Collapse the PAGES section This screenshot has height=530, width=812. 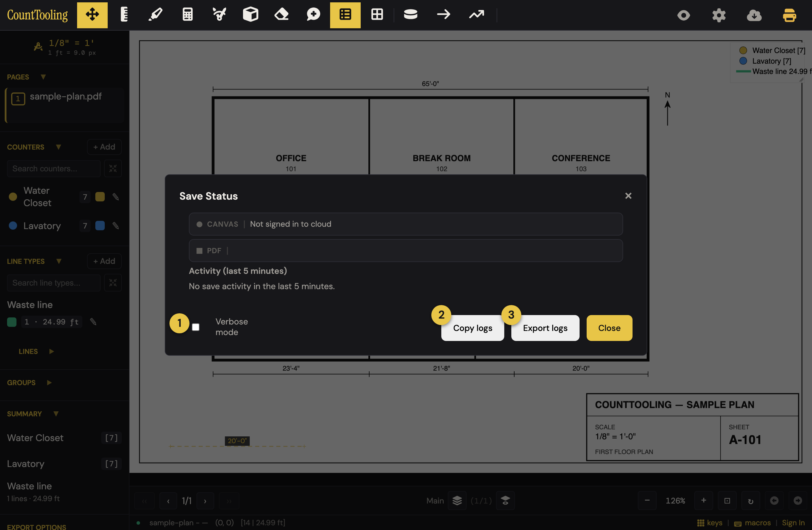(43, 77)
